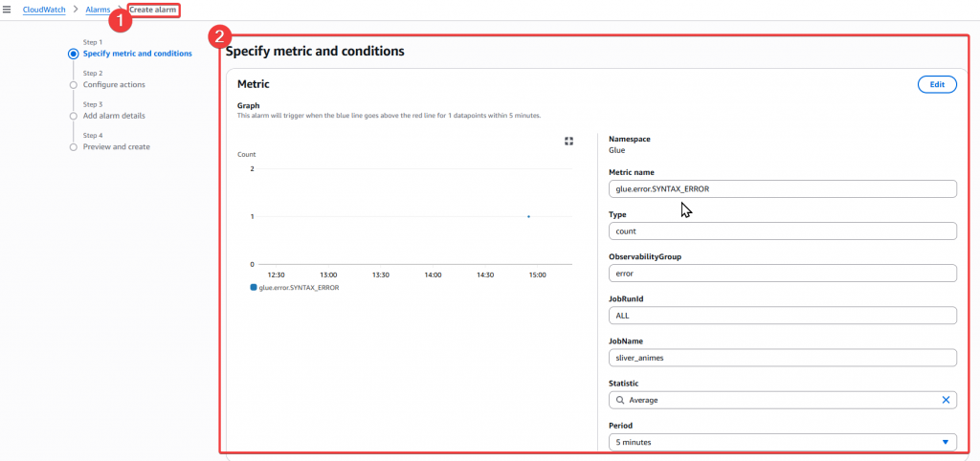
Task: Select the Configure actions step radio
Action: [73, 85]
